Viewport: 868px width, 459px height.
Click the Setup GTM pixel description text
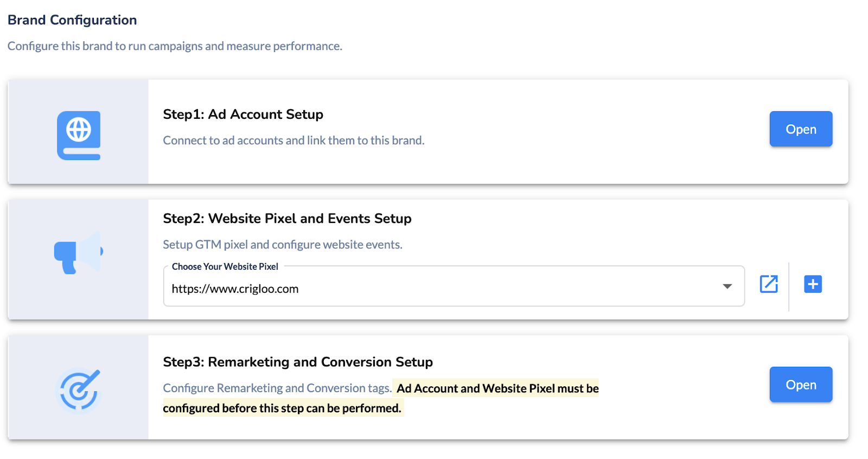[x=283, y=245]
